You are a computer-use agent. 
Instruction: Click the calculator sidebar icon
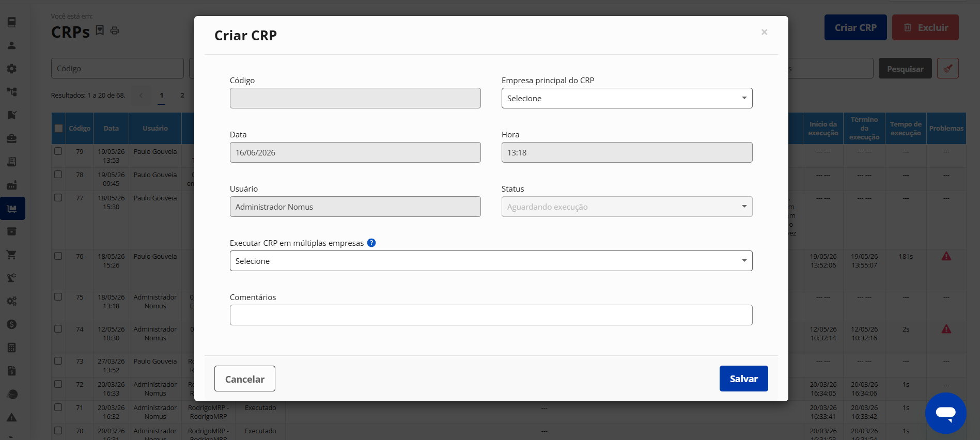coord(11,348)
